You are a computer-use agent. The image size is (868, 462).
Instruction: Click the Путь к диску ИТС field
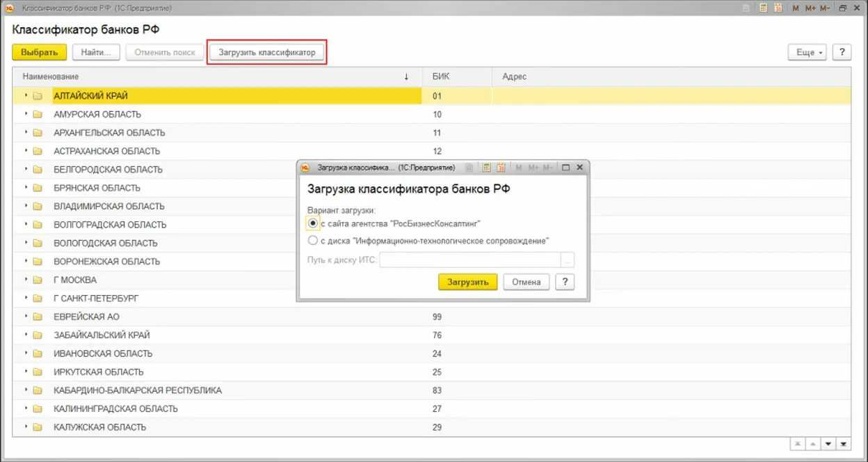pyautogui.click(x=470, y=260)
